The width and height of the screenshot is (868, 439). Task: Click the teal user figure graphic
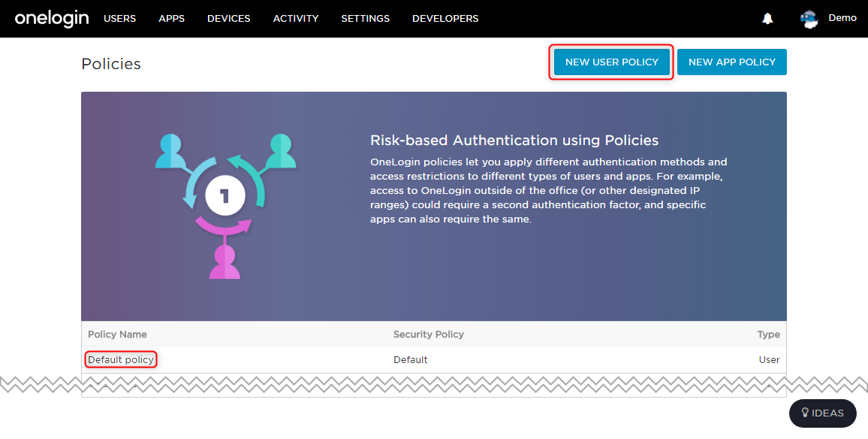tap(281, 151)
